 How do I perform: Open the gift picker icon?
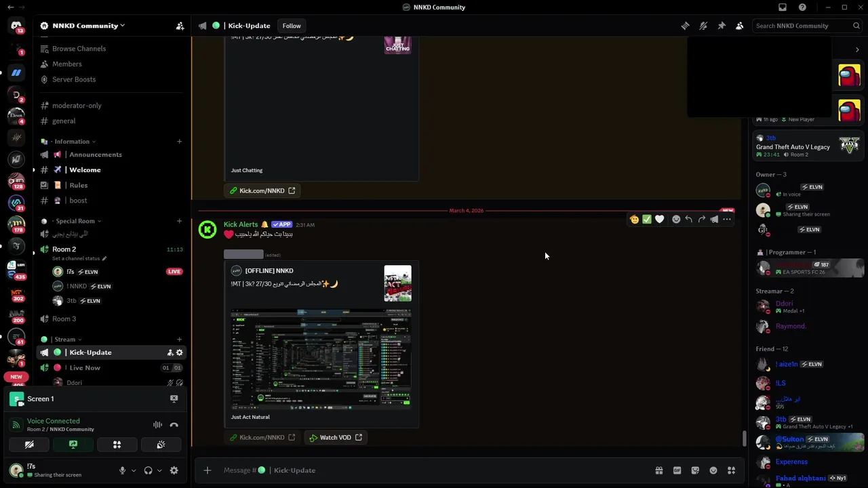658,470
